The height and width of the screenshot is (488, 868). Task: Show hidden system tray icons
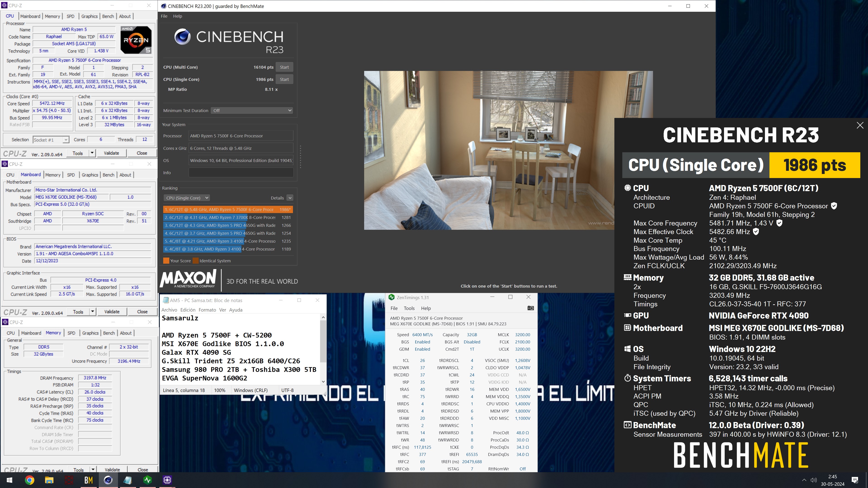click(804, 480)
